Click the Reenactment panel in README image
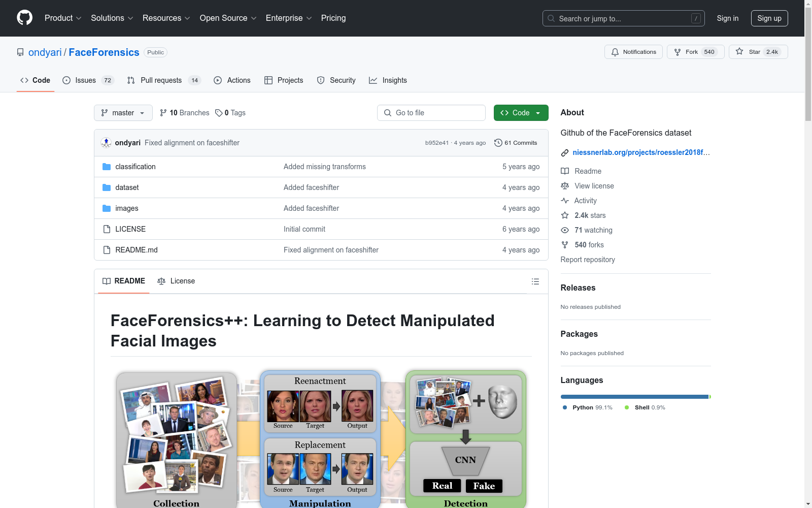This screenshot has height=508, width=812. (320, 404)
